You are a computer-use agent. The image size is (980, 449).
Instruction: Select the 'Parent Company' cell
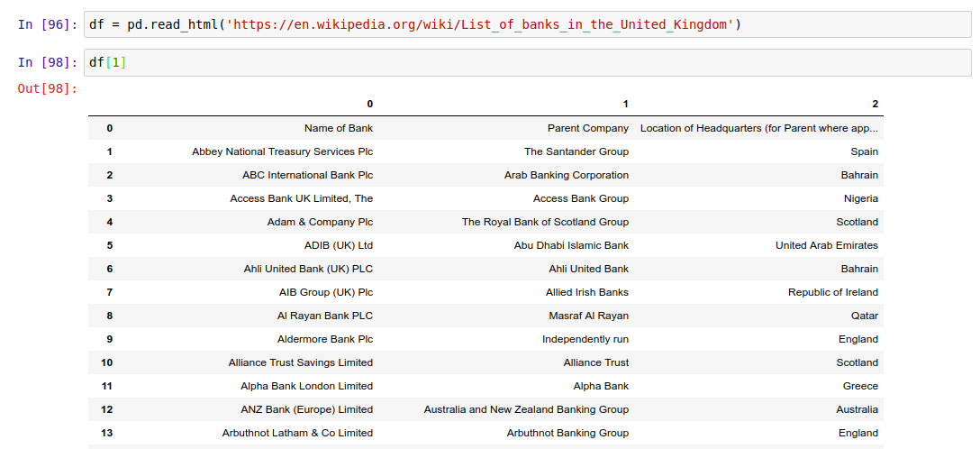click(x=588, y=128)
